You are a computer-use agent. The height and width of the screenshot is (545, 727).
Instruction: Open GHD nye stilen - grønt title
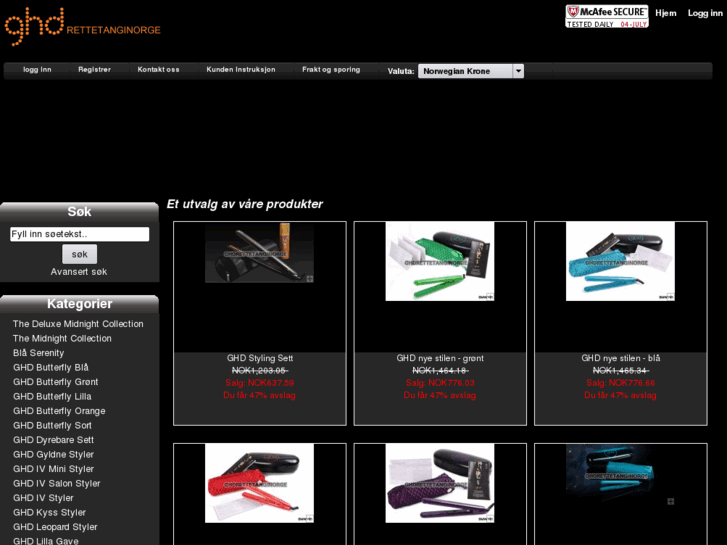click(x=440, y=358)
